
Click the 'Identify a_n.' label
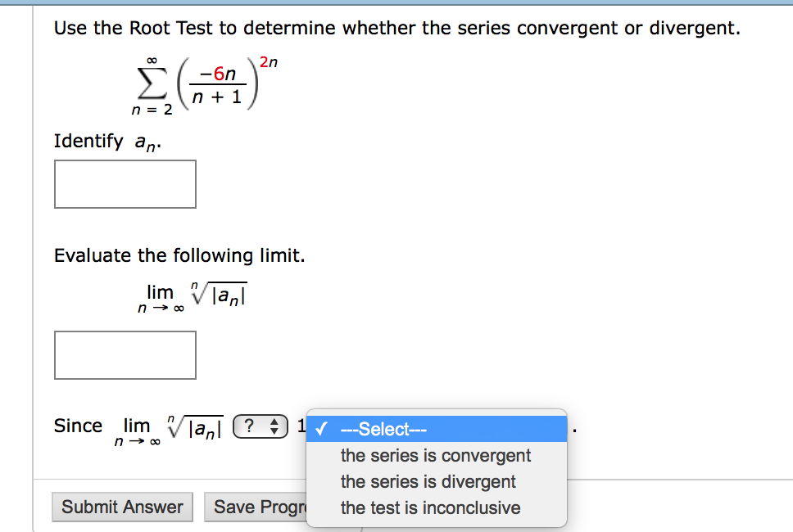pos(107,142)
